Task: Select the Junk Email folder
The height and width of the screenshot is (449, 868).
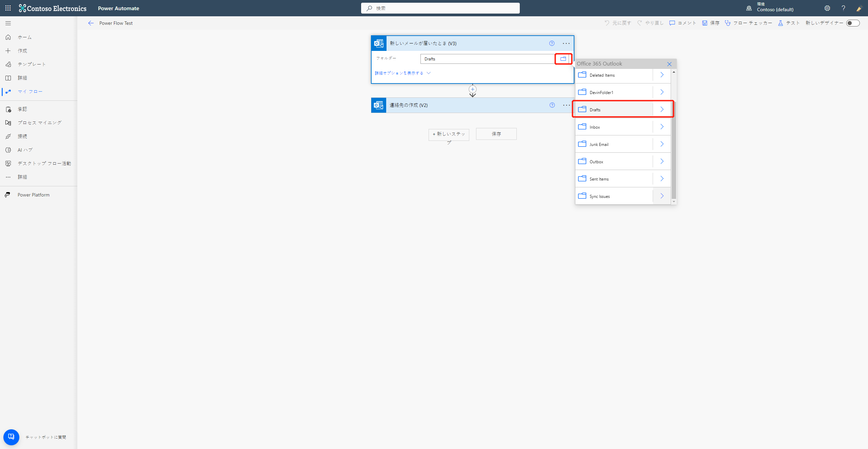Action: (614, 144)
